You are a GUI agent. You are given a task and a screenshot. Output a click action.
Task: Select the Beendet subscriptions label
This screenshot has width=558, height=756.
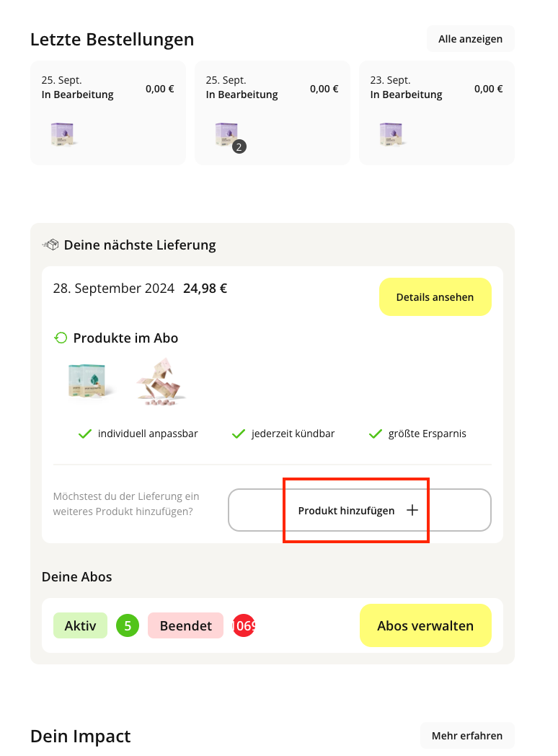pyautogui.click(x=185, y=625)
